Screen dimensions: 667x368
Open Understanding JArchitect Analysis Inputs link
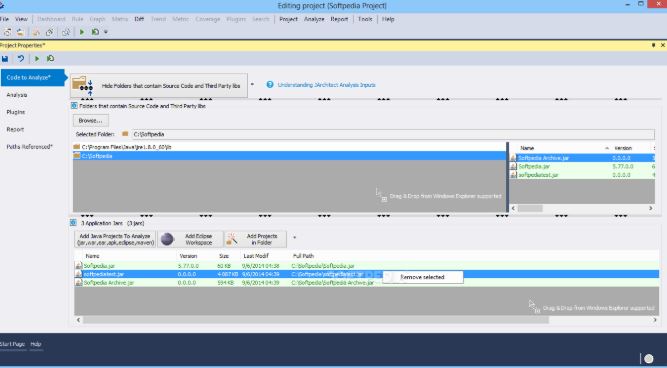click(326, 85)
